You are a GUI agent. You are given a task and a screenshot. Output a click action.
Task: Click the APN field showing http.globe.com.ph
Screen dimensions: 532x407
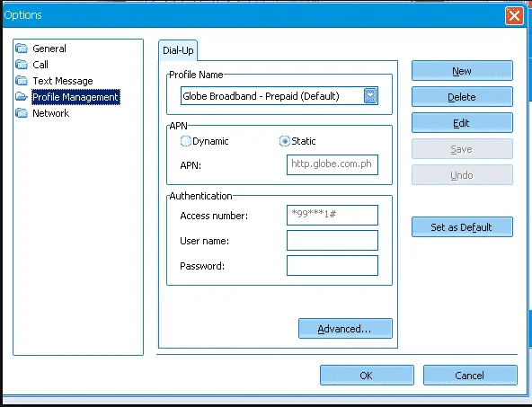click(x=332, y=164)
